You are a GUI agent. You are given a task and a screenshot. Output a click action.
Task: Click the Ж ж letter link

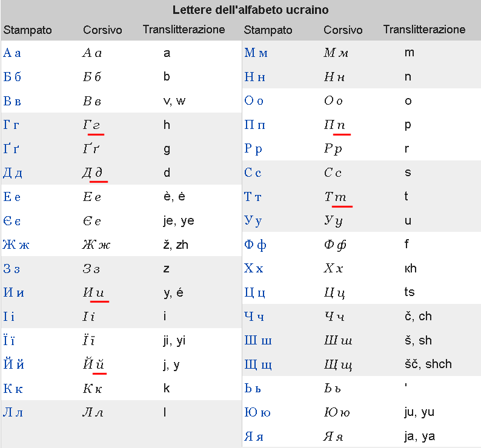point(15,245)
